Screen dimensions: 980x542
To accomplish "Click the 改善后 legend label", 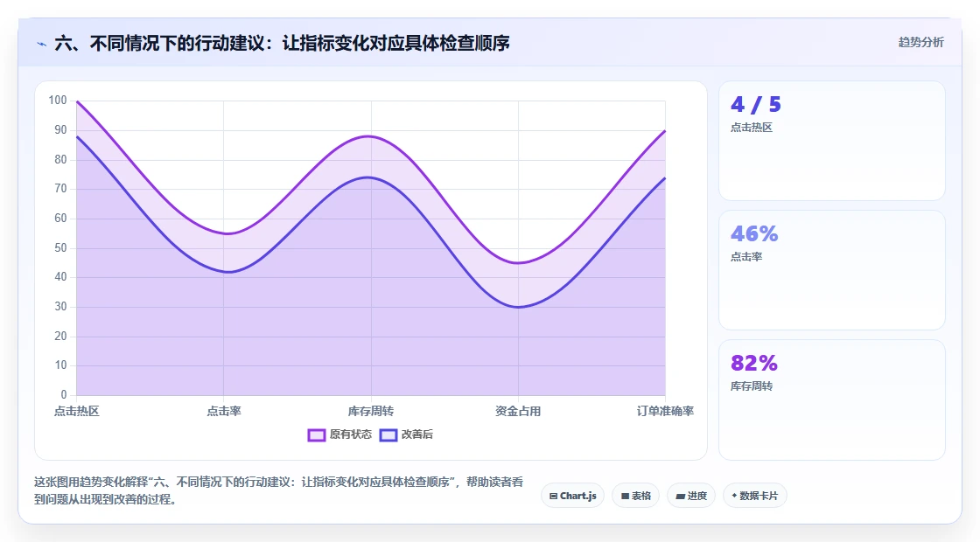I will coord(416,434).
